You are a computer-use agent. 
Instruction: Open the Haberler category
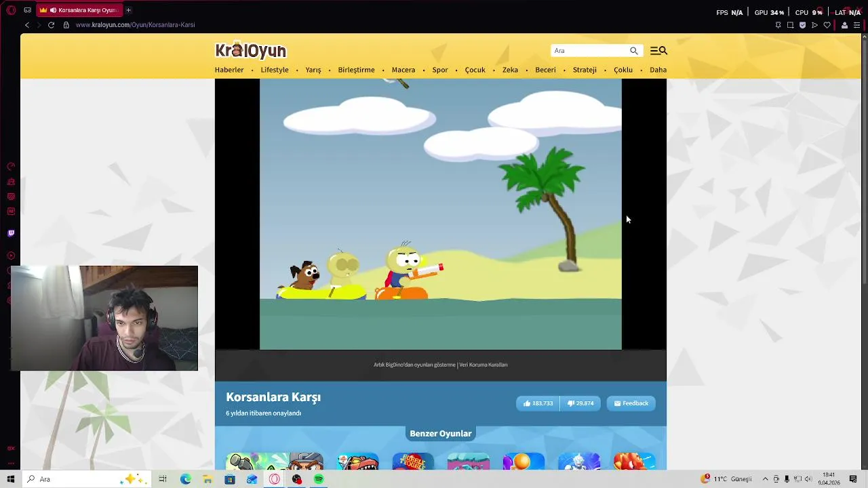click(x=229, y=70)
